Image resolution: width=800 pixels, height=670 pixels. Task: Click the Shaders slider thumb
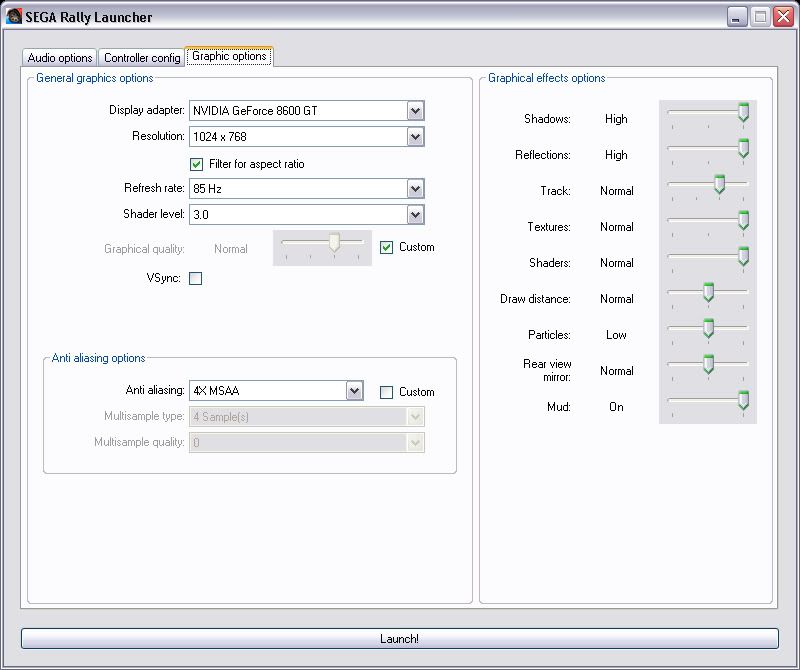743,256
